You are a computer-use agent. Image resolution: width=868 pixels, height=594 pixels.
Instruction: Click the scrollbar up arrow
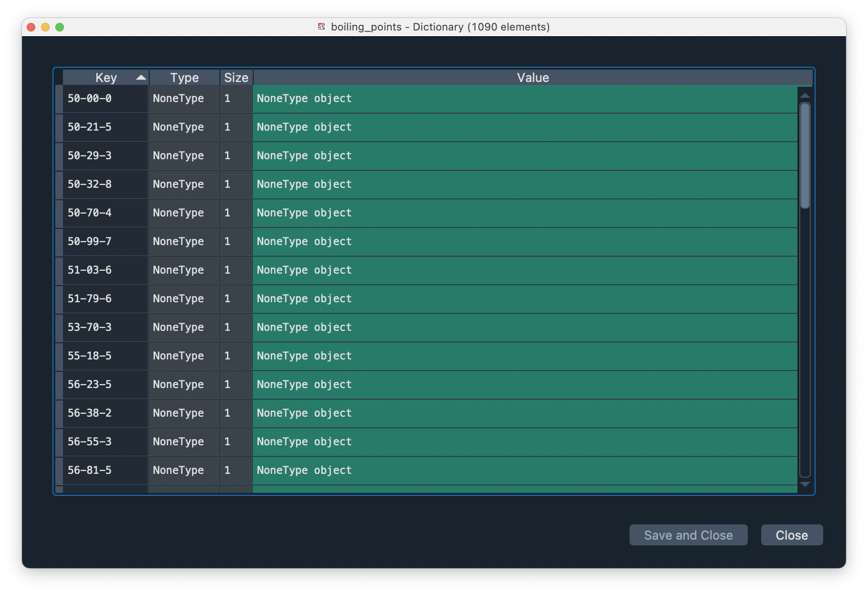805,95
